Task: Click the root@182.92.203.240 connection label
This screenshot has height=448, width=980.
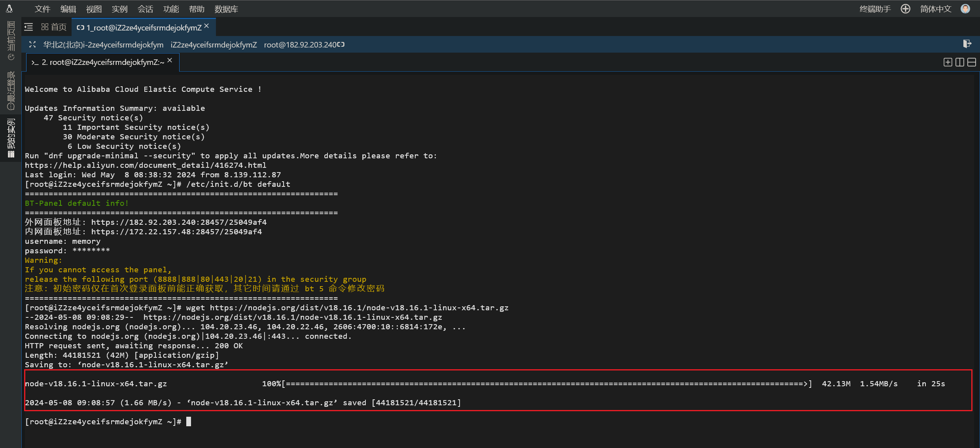Action: coord(300,45)
